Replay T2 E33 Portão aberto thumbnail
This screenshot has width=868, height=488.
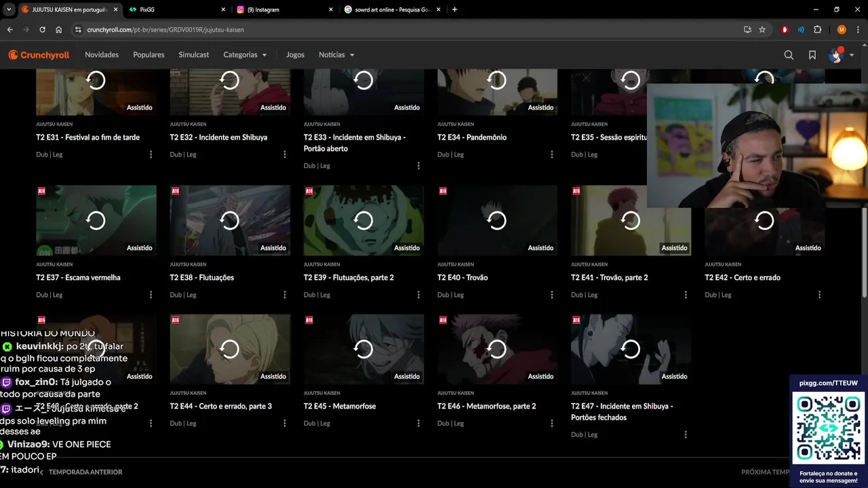pos(363,91)
